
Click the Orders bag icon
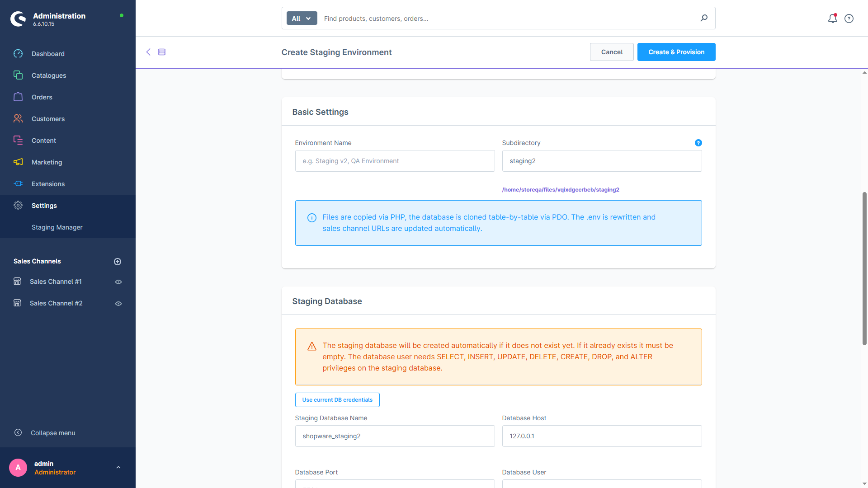tap(18, 97)
